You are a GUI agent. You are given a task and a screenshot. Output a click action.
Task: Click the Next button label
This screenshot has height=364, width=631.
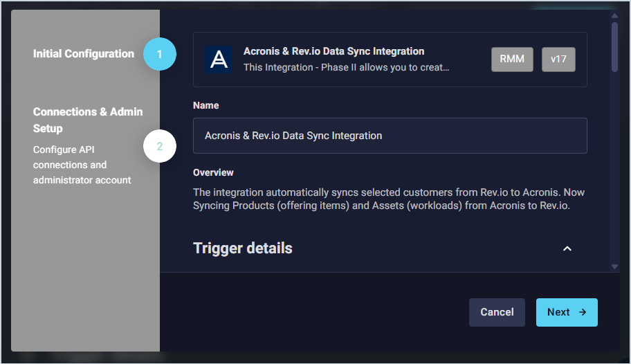tap(558, 312)
